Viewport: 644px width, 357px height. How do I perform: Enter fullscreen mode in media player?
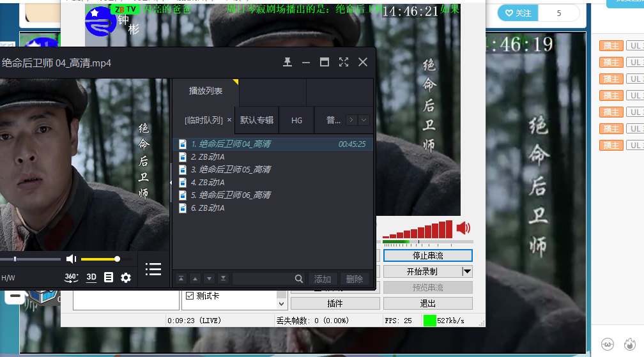[344, 62]
